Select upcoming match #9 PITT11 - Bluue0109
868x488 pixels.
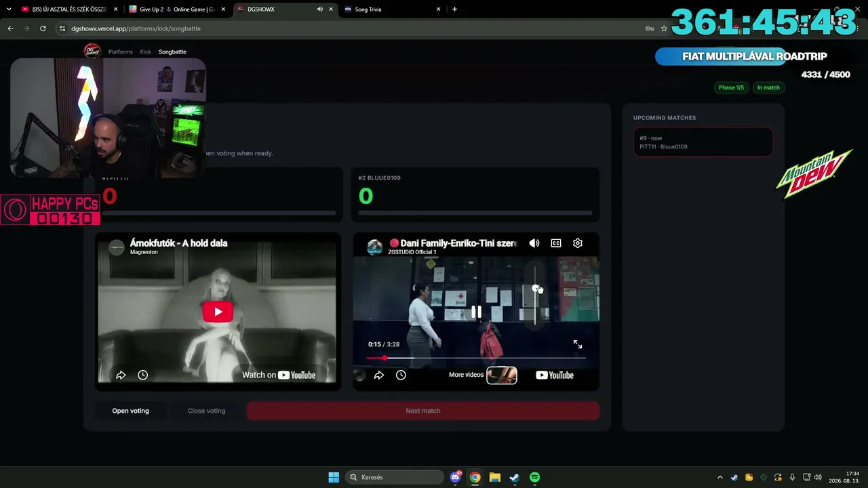[x=703, y=142]
